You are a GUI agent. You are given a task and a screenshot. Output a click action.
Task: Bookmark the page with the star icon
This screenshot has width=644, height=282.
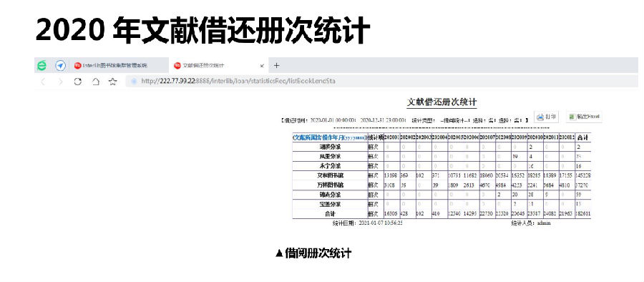[112, 82]
